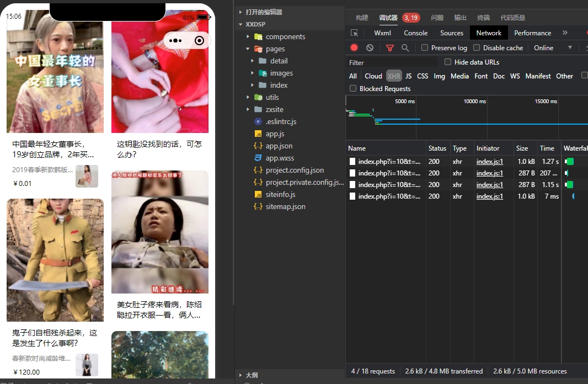Click the pages folder icon
Viewport: 588px width, 384px height.
click(258, 49)
